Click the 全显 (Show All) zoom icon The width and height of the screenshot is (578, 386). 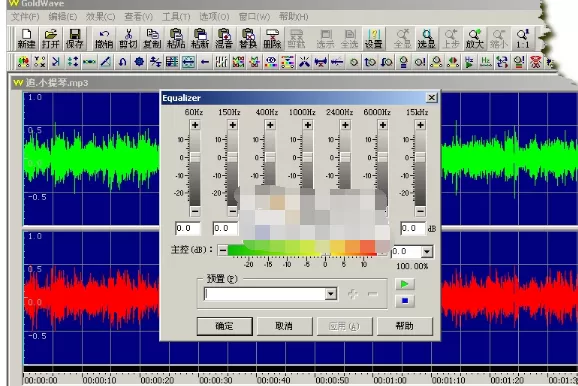click(x=402, y=39)
